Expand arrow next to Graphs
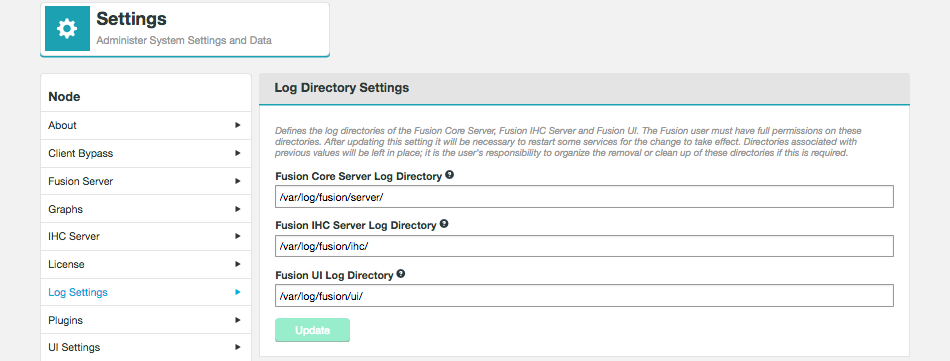This screenshot has width=950, height=361. tap(238, 209)
